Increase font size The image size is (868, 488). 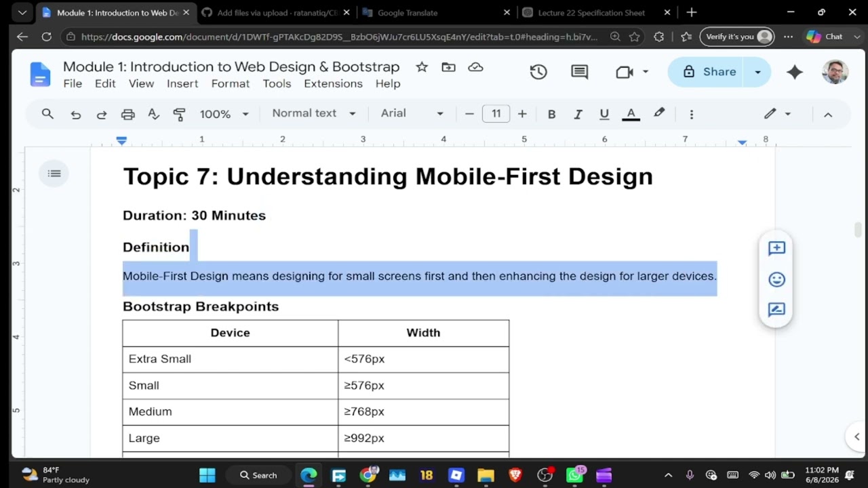(522, 114)
